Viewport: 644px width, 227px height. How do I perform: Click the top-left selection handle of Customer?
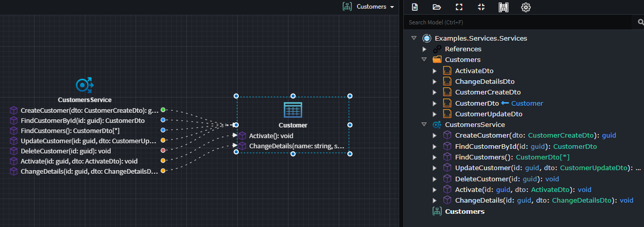[236, 96]
